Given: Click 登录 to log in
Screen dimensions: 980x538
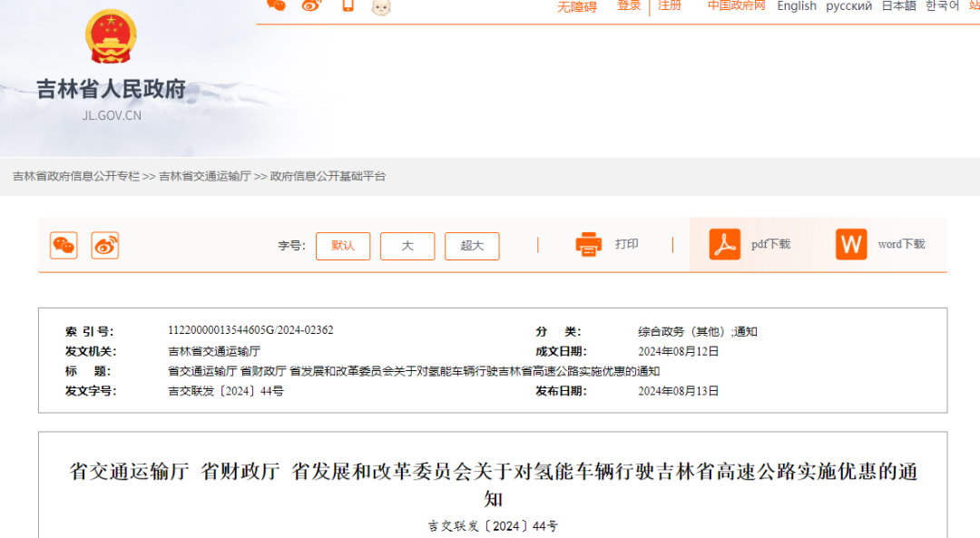Looking at the screenshot, I should (x=629, y=5).
